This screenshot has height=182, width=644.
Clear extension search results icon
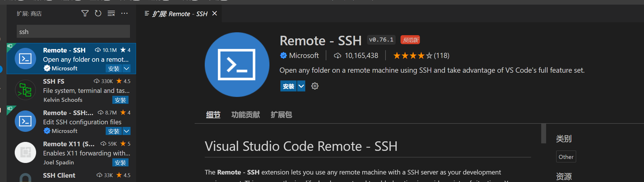click(x=111, y=13)
